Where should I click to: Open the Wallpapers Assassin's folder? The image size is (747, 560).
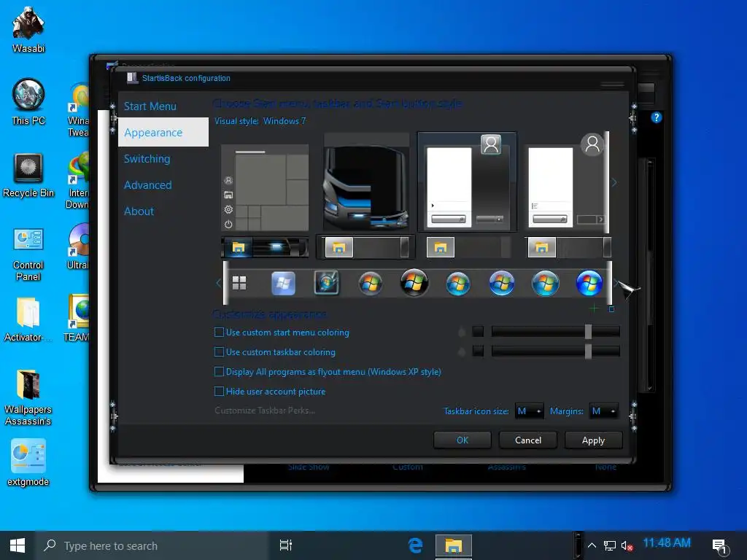[x=28, y=397]
